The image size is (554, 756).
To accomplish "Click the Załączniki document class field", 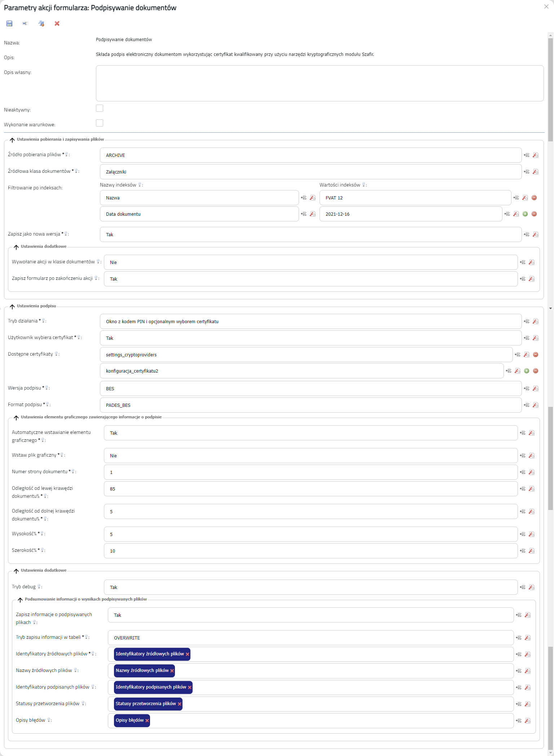I will [311, 172].
